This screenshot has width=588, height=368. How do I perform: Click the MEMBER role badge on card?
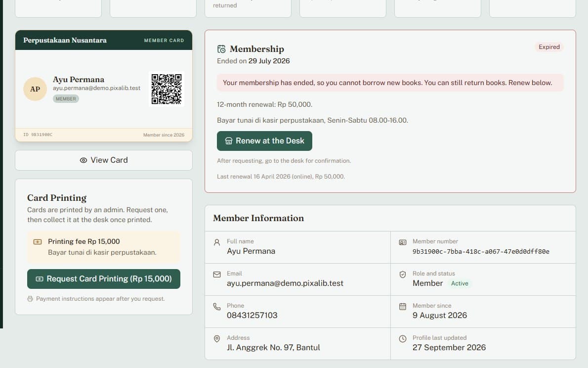pos(66,99)
